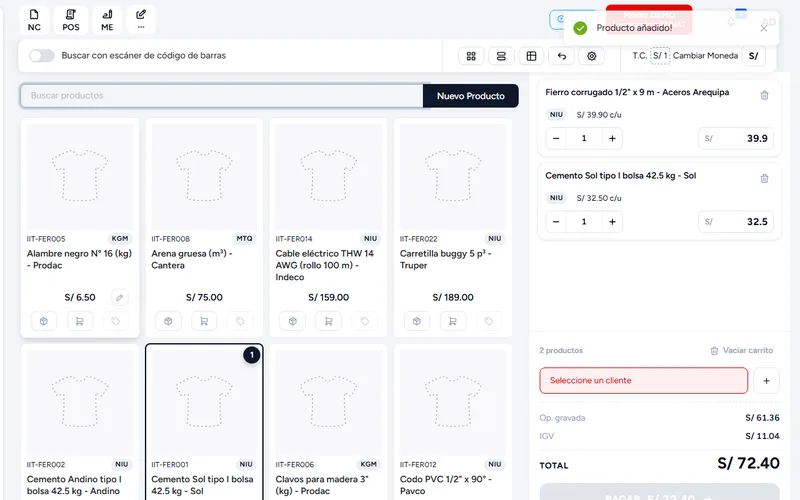This screenshot has width=800, height=500.
Task: Add new client with plus button
Action: click(766, 381)
